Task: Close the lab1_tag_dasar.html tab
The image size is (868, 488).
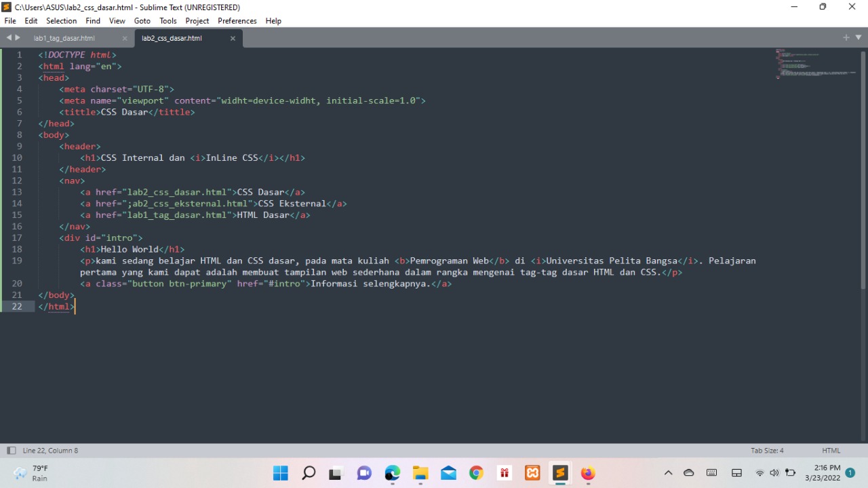Action: 125,38
